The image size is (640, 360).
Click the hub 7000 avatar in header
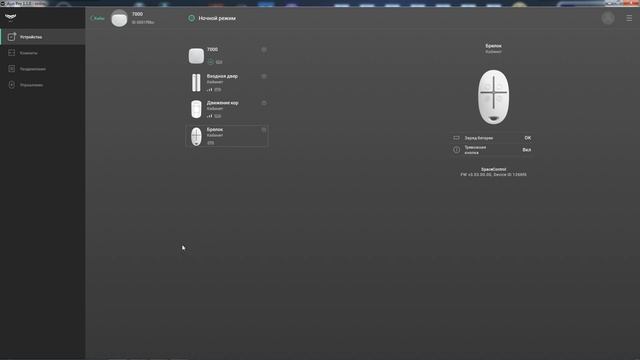[x=119, y=19]
